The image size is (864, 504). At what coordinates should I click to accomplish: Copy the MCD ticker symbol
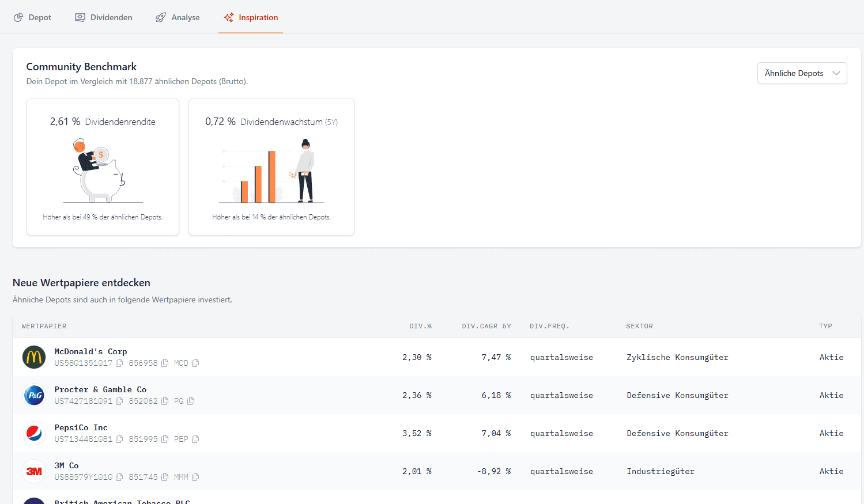[x=195, y=363]
